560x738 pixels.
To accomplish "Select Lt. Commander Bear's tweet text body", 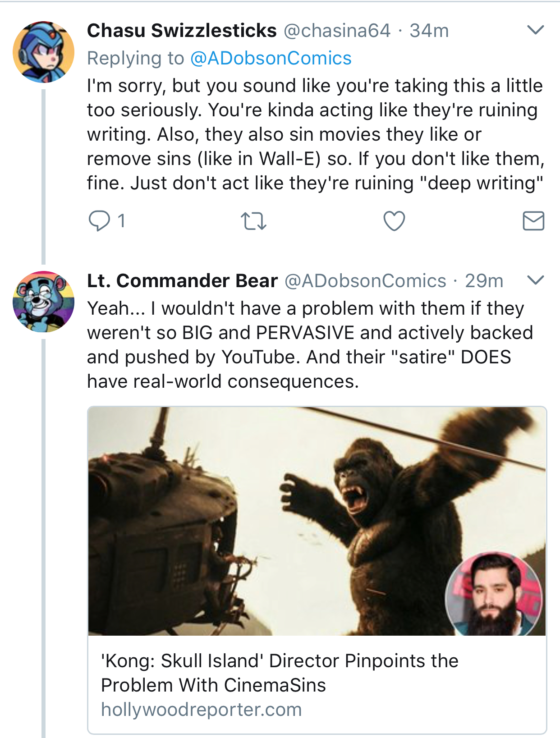I will (310, 345).
